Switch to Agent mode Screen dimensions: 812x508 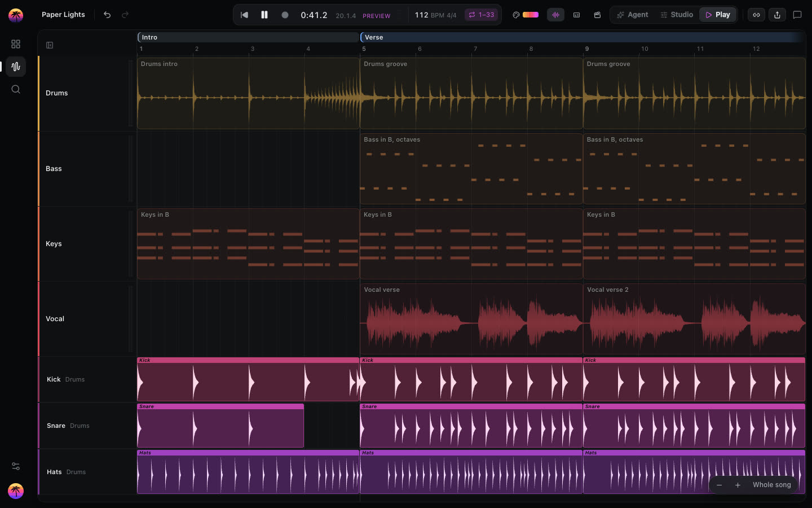click(632, 15)
